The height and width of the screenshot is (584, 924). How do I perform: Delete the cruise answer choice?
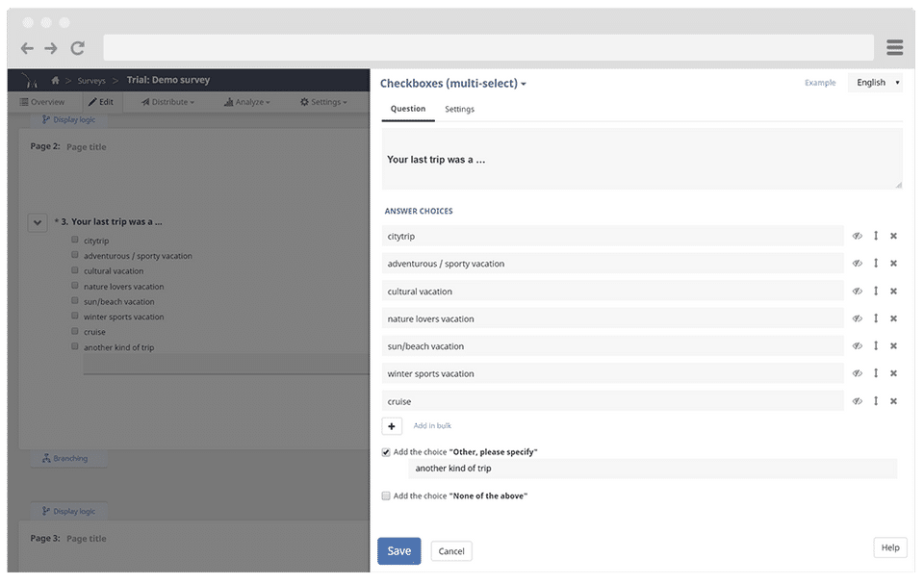[893, 401]
